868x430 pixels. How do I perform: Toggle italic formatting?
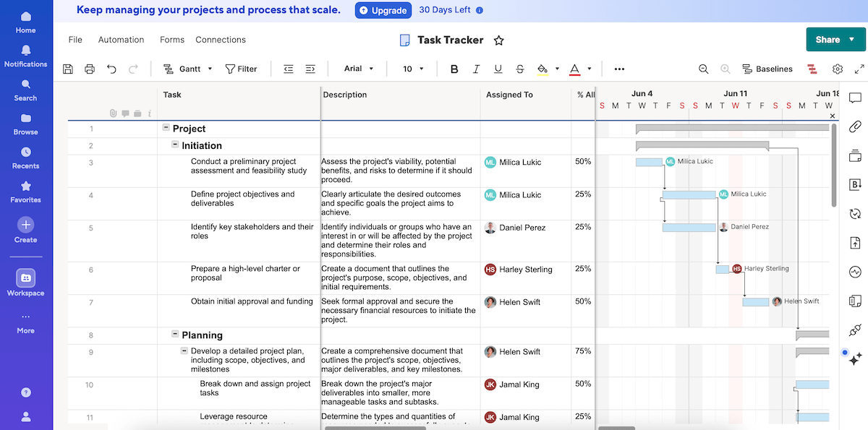pos(476,69)
